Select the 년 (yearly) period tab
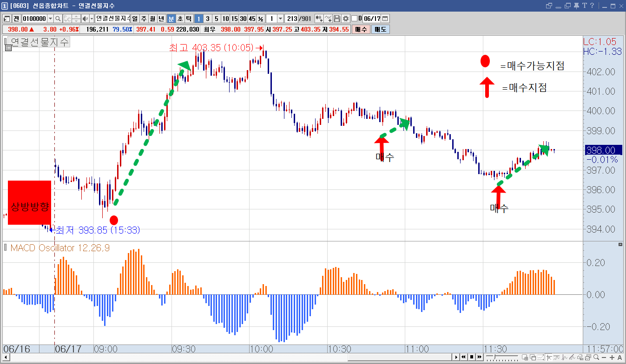Image resolution: width=626 pixels, height=364 pixels. (x=161, y=19)
